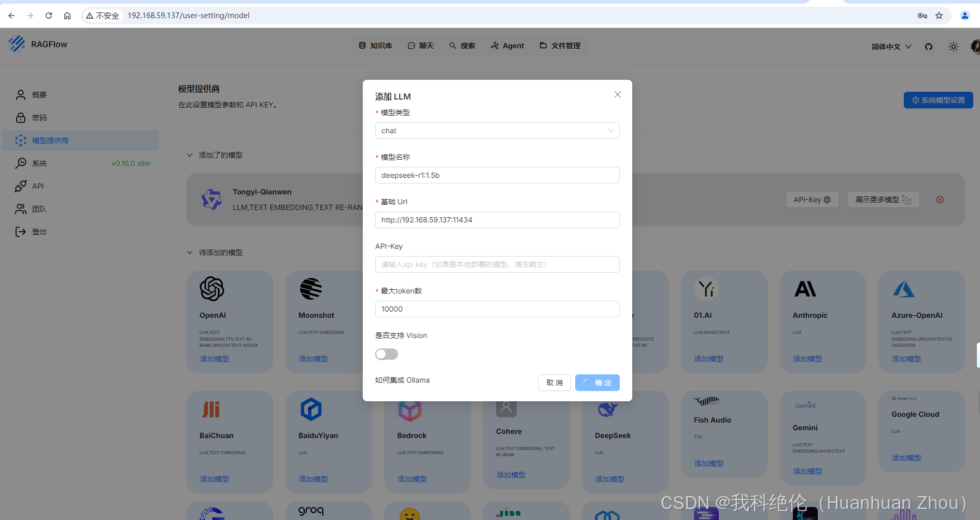Remove Tongyi-Qianwen with red delete icon
The width and height of the screenshot is (980, 520).
coord(940,200)
